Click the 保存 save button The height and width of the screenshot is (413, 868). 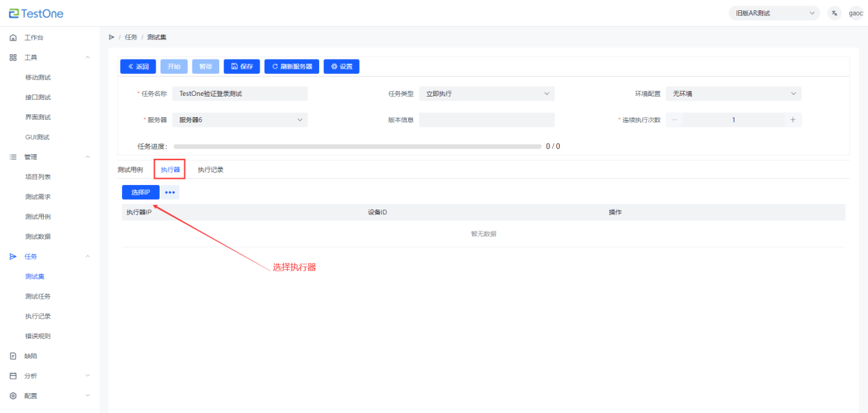pyautogui.click(x=242, y=66)
